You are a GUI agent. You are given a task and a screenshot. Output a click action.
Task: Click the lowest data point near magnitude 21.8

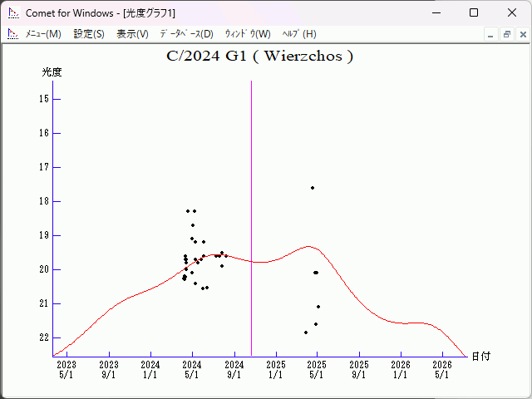(x=306, y=332)
